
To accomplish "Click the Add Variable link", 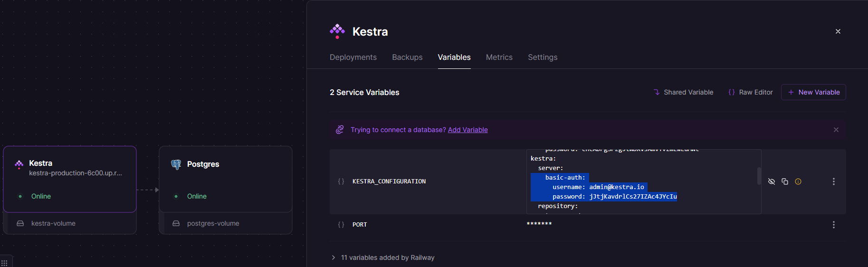I will pos(468,130).
